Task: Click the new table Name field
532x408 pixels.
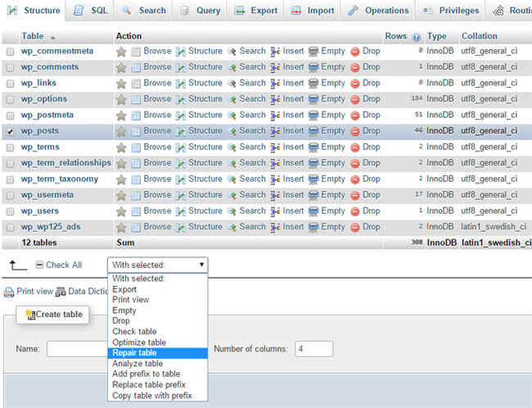Action: [77, 349]
